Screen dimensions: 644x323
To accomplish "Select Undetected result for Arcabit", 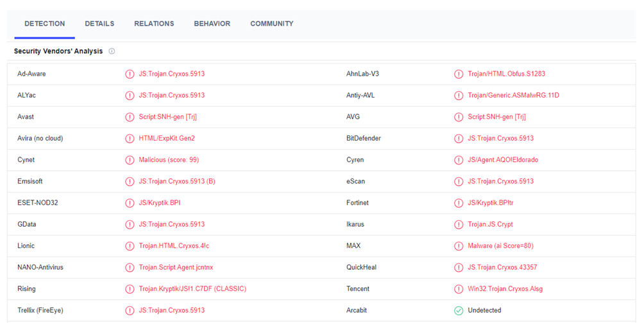I will [484, 310].
